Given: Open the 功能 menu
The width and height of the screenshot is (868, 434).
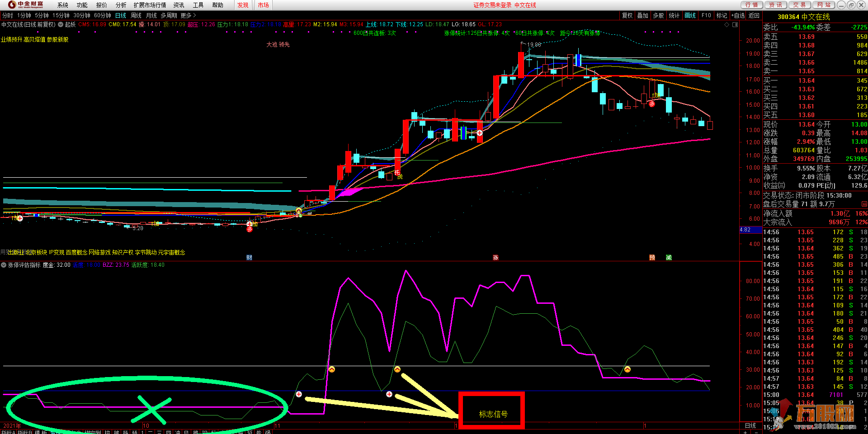Looking at the screenshot, I should [82, 5].
